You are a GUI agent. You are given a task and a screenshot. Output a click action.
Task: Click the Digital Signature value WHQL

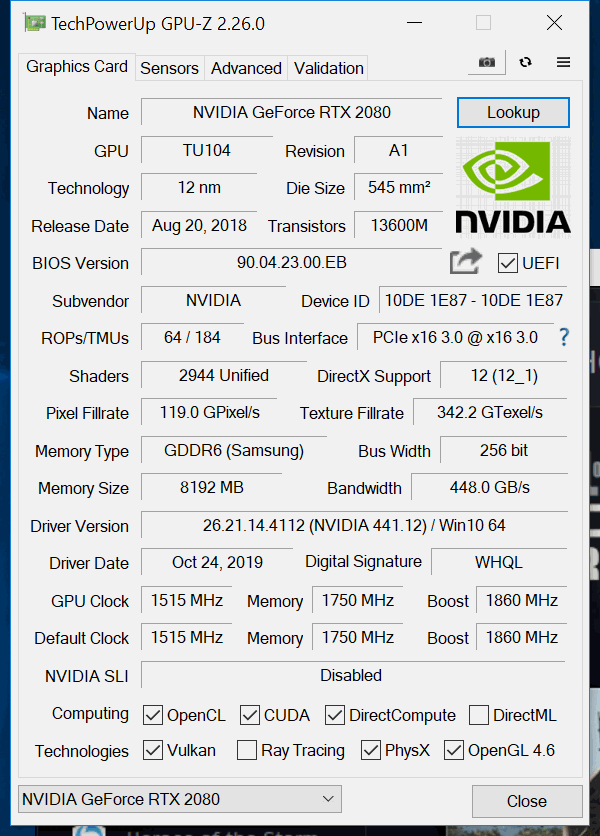click(499, 562)
